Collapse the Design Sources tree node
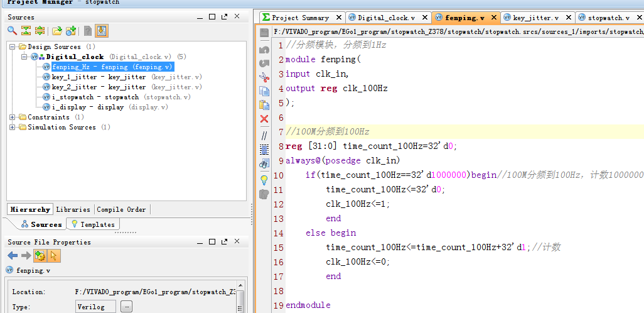The height and width of the screenshot is (313, 644). 13,47
